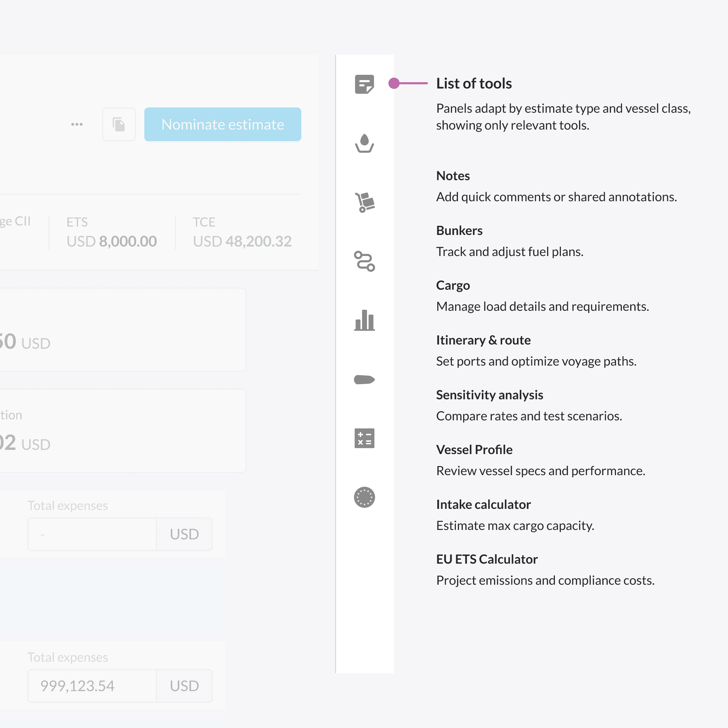728x728 pixels.
Task: Click the USD unit beside the empty expenses field
Action: coord(184,534)
